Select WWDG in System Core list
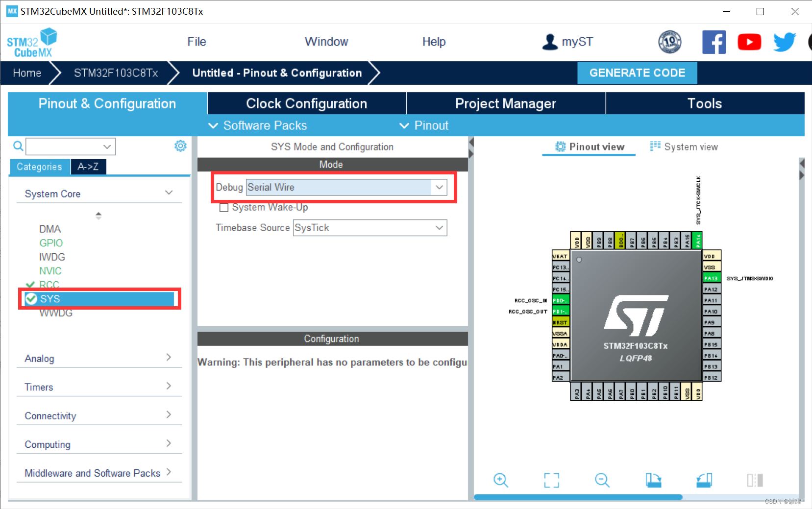 pyautogui.click(x=56, y=313)
